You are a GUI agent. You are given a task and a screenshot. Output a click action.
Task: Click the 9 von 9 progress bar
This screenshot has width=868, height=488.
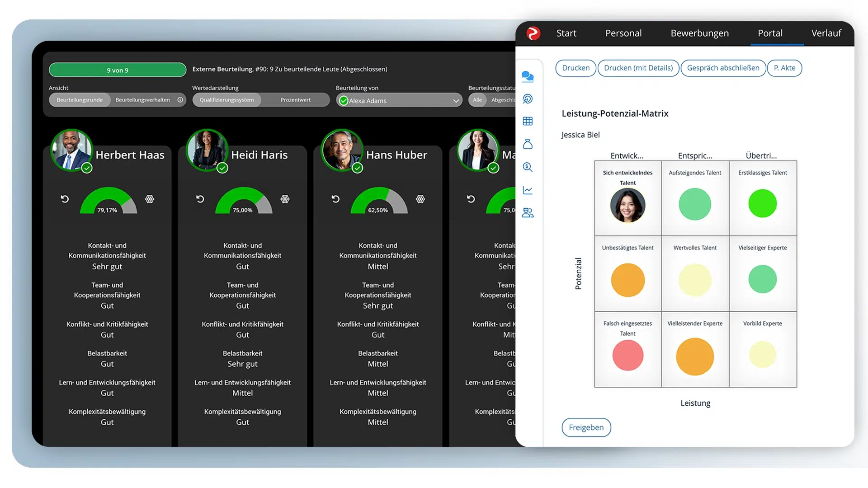[x=118, y=70]
